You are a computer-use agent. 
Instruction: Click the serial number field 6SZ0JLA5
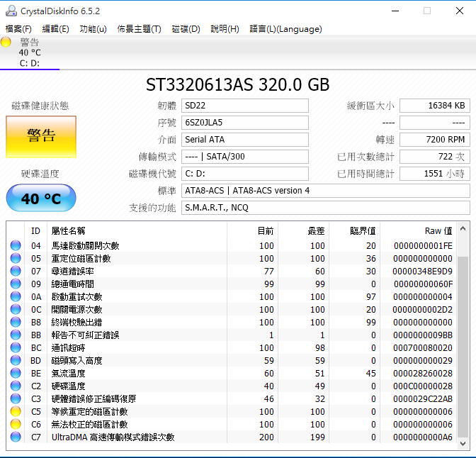[x=245, y=123]
